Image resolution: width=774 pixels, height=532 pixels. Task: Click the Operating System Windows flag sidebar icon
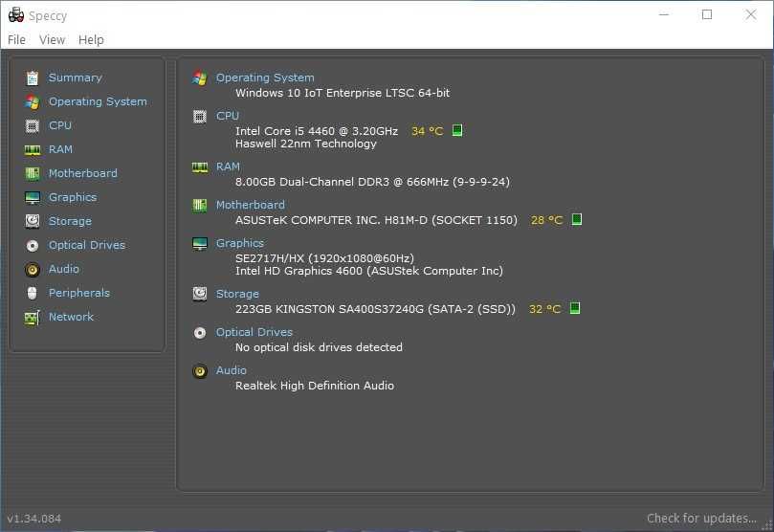coord(33,102)
